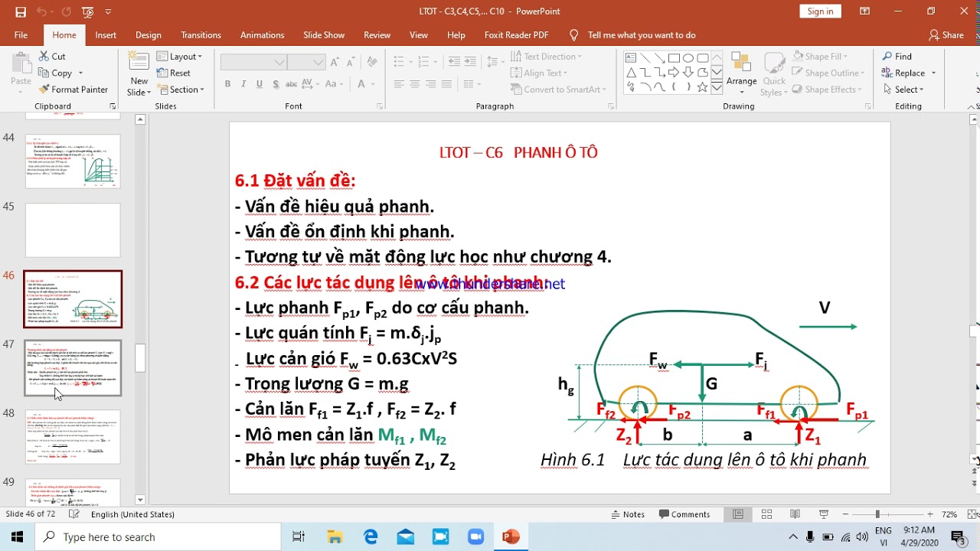Click the Save icon in the title bar
This screenshot has width=980, height=551.
coord(21,11)
